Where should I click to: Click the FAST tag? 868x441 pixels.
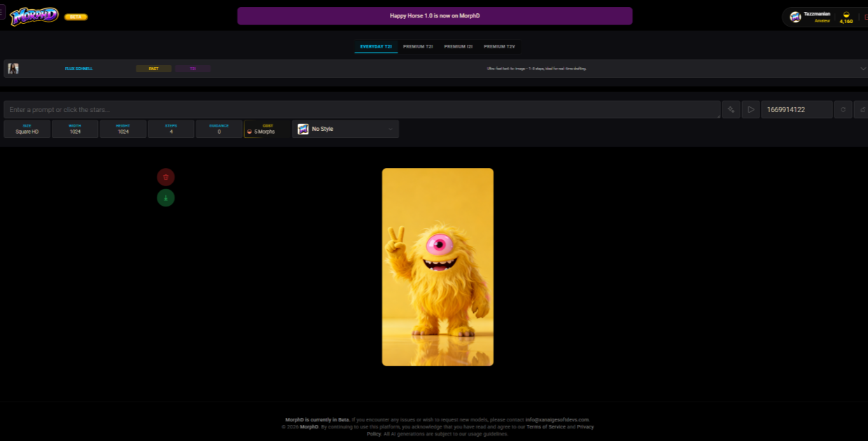click(x=153, y=69)
